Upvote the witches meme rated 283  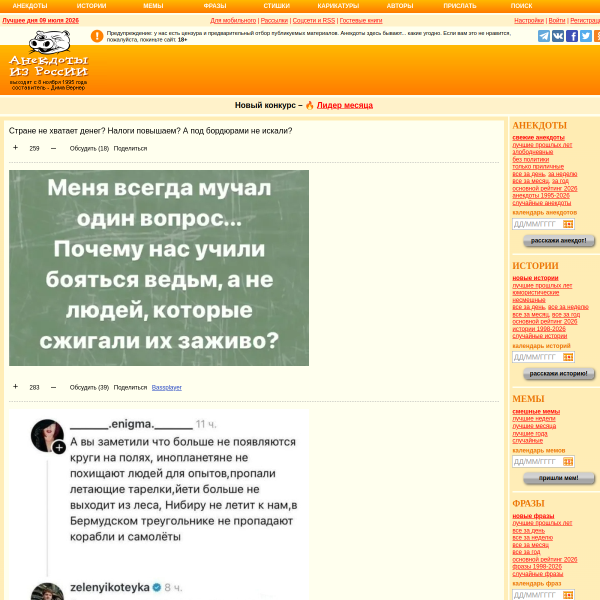[x=15, y=387]
